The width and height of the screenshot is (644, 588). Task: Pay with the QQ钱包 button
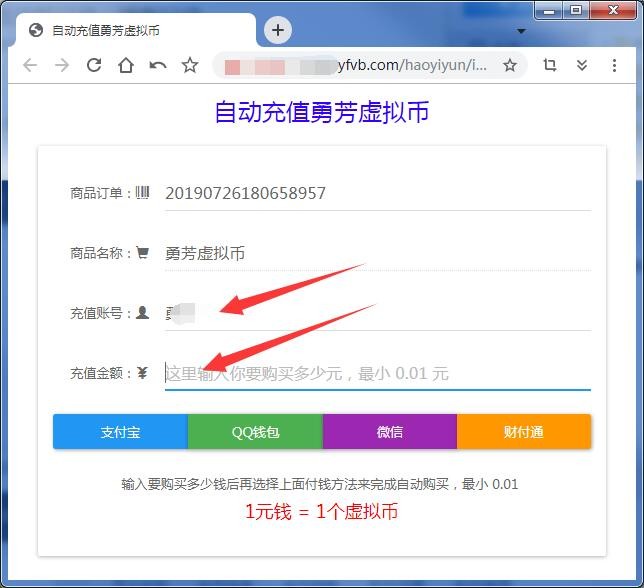255,432
